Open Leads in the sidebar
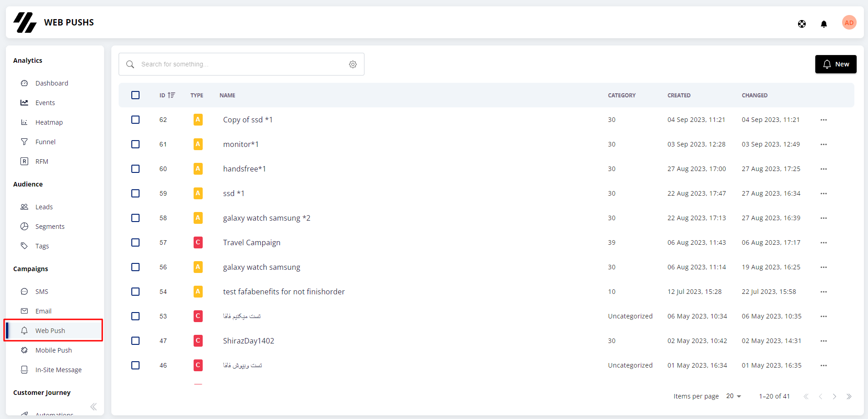 click(x=44, y=207)
